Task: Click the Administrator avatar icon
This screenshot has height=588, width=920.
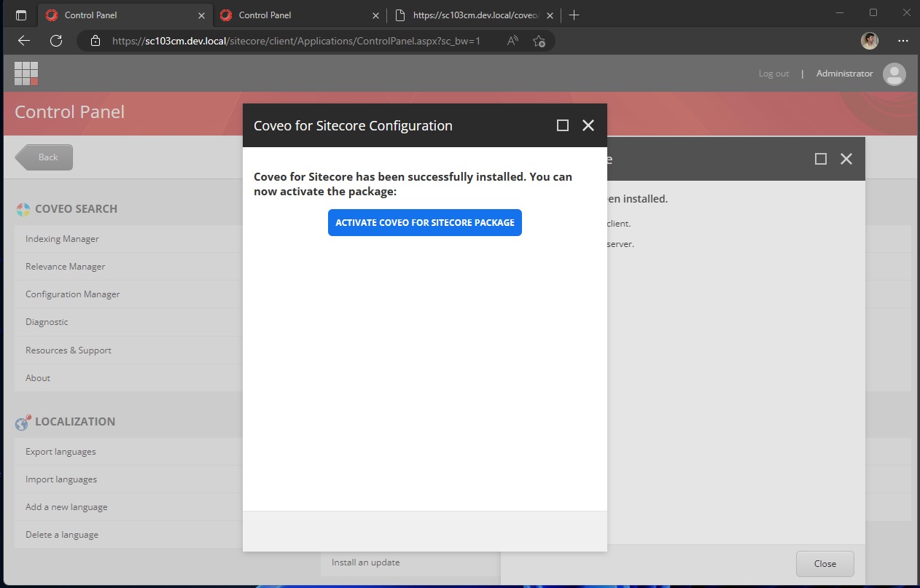Action: click(894, 74)
